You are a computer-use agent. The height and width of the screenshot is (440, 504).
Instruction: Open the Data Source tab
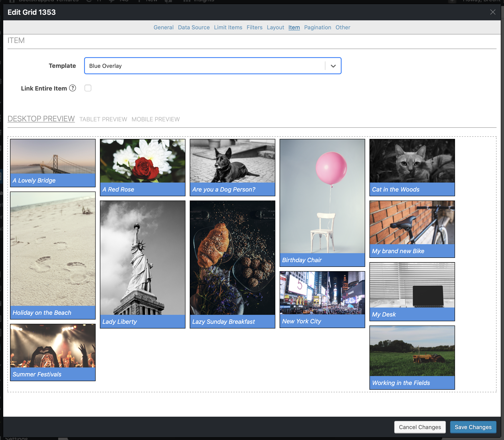coord(194,27)
